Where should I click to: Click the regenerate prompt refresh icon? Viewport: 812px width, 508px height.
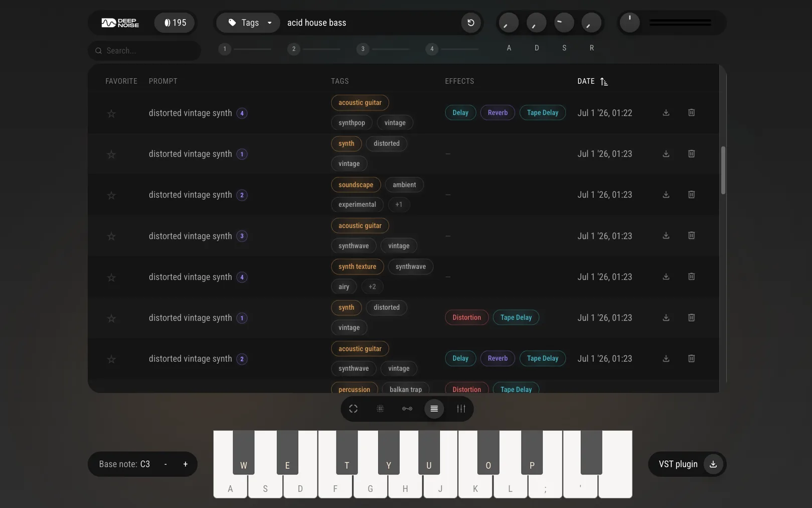pyautogui.click(x=470, y=23)
